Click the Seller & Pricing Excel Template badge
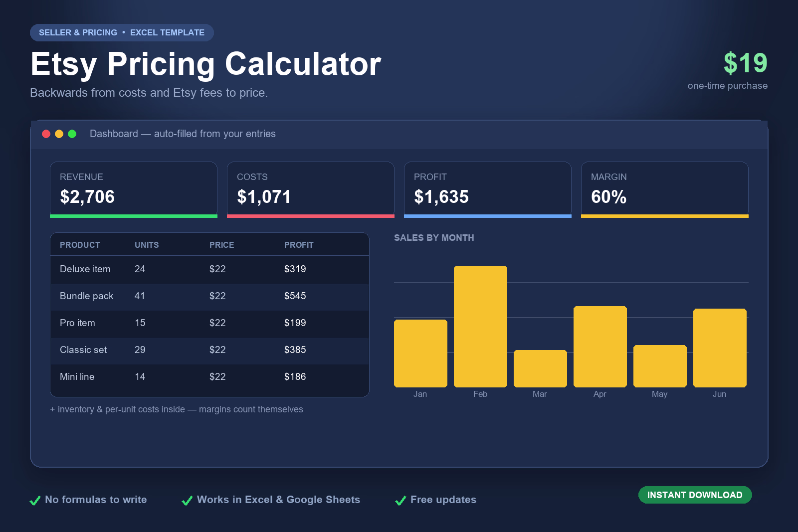Viewport: 798px width, 532px height. [x=122, y=32]
